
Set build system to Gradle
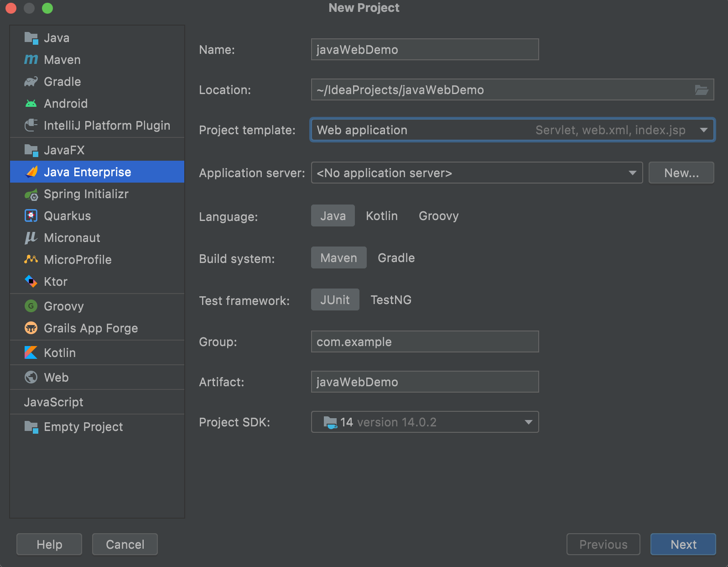click(396, 258)
